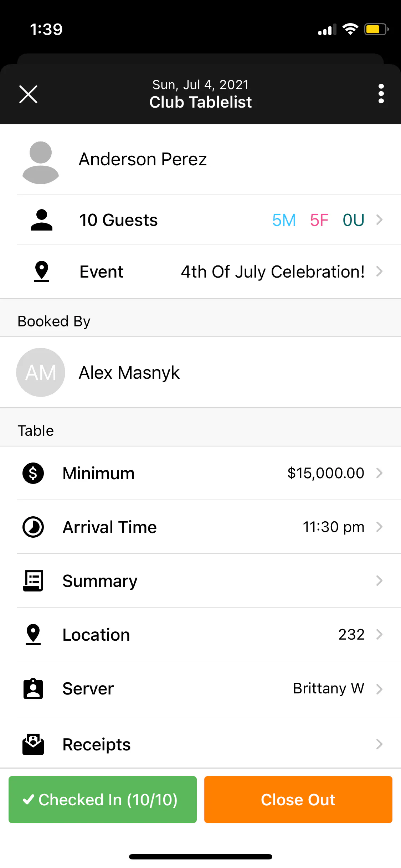Expand the Event row chevron
The height and width of the screenshot is (868, 401).
click(x=379, y=272)
